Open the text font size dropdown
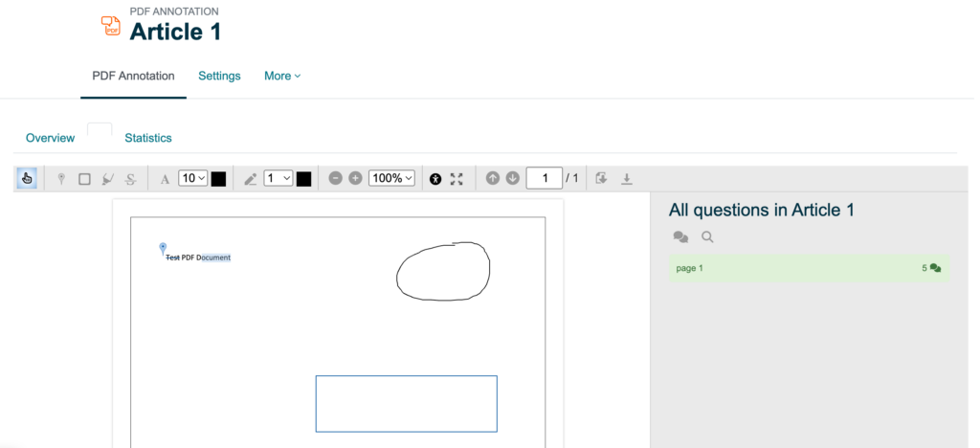Screen dimensions: 980x448 click(192, 178)
